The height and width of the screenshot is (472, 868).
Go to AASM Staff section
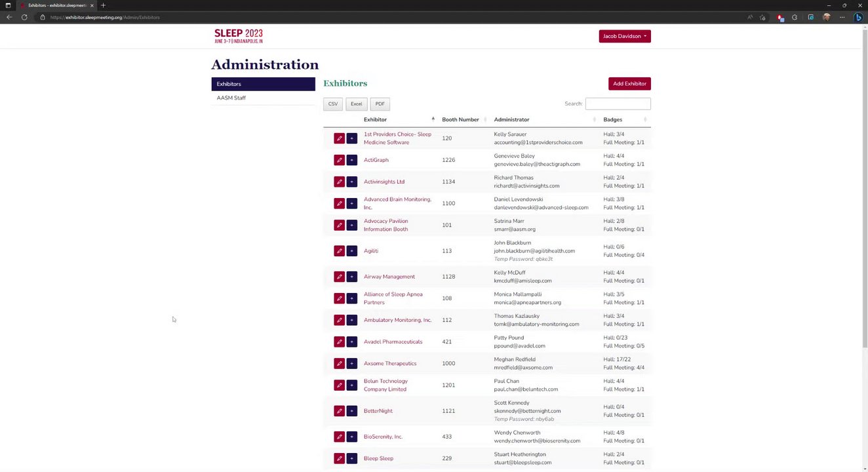coord(231,98)
